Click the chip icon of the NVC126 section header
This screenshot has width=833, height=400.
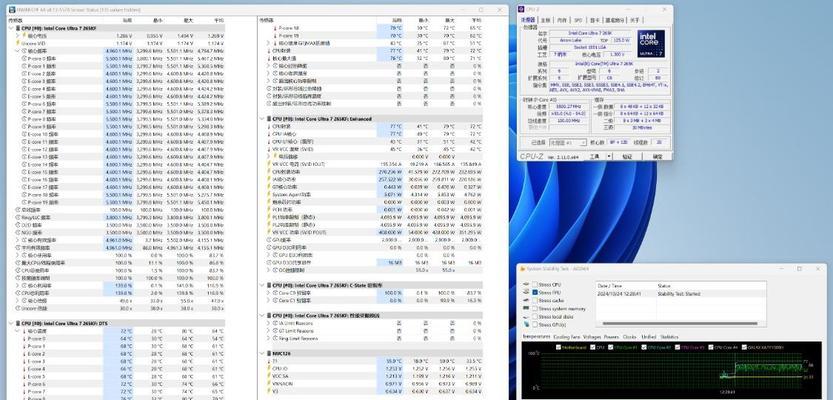pos(269,353)
